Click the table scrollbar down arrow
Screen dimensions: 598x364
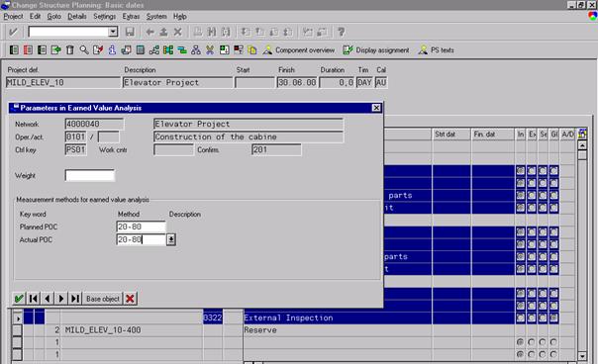pos(582,356)
